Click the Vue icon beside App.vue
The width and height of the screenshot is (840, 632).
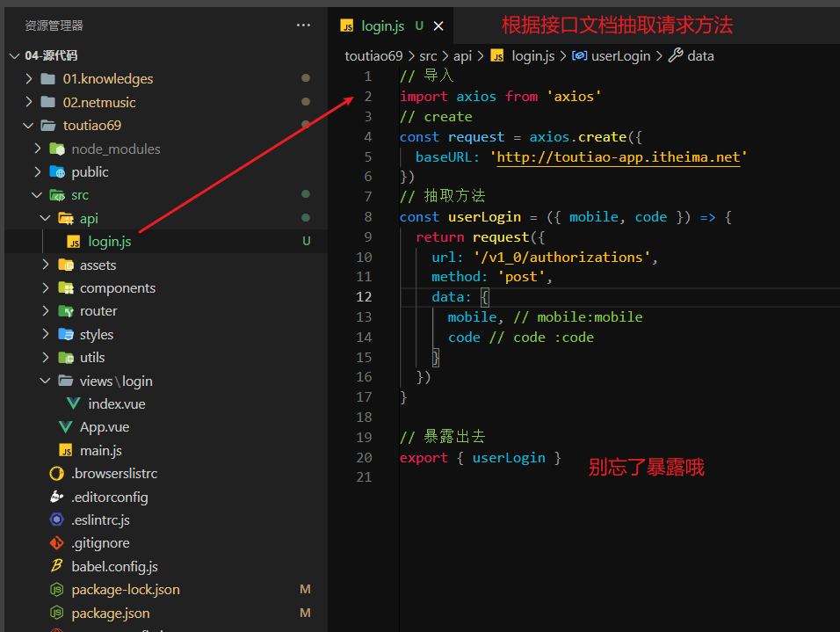click(65, 426)
